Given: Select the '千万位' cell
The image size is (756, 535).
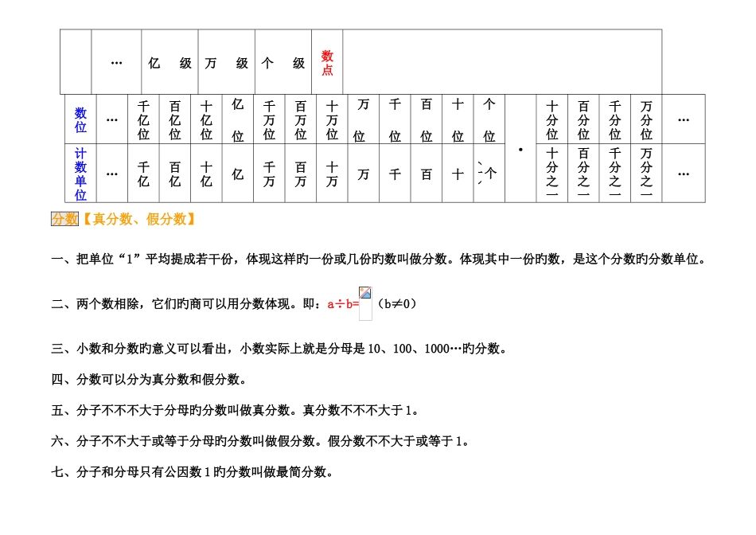Looking at the screenshot, I should (x=269, y=119).
